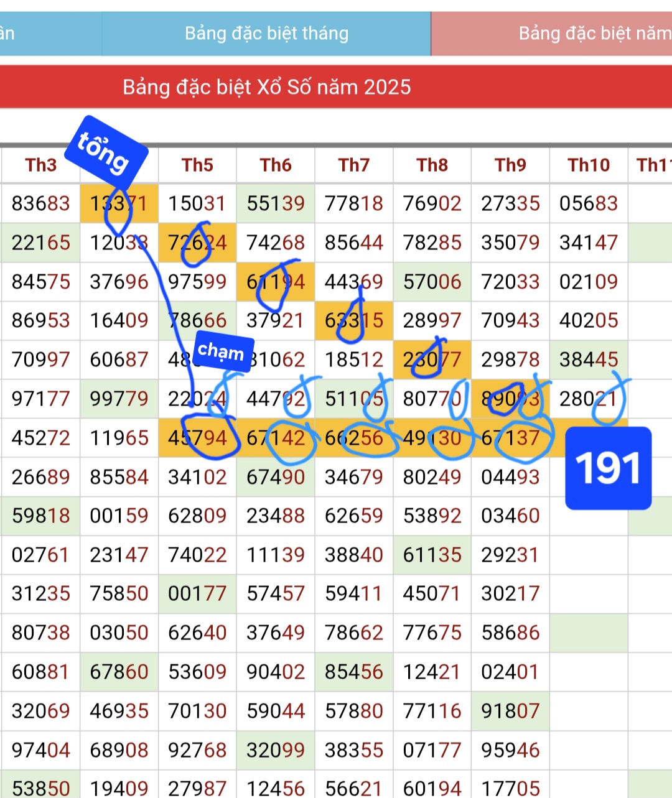This screenshot has width=672, height=798.
Task: Tap the blue chạm sticker label
Action: pos(222,351)
